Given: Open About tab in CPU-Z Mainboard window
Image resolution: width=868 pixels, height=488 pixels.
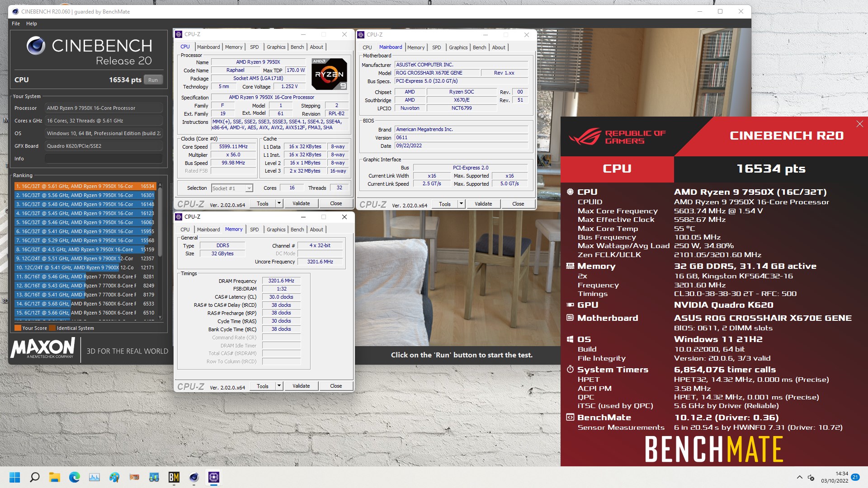Looking at the screenshot, I should tap(499, 47).
